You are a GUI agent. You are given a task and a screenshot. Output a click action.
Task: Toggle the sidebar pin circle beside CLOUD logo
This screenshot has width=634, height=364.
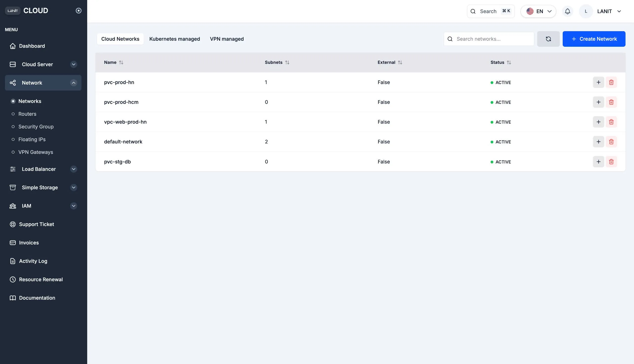(79, 10)
